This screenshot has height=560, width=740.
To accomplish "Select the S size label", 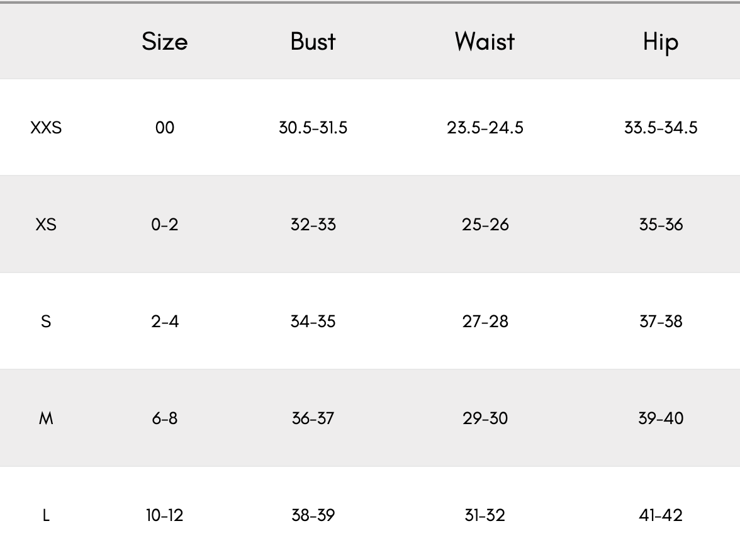I will pos(46,322).
